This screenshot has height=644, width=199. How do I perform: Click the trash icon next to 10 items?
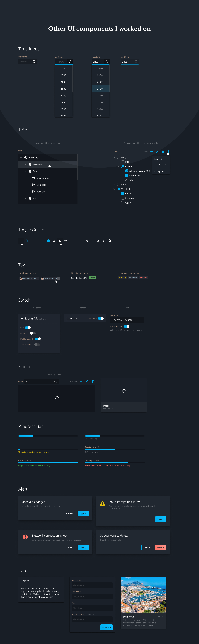click(93, 381)
